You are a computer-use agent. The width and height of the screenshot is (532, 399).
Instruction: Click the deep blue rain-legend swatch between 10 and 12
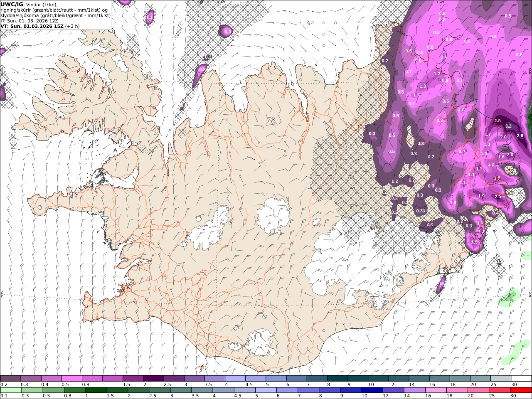coord(372,390)
